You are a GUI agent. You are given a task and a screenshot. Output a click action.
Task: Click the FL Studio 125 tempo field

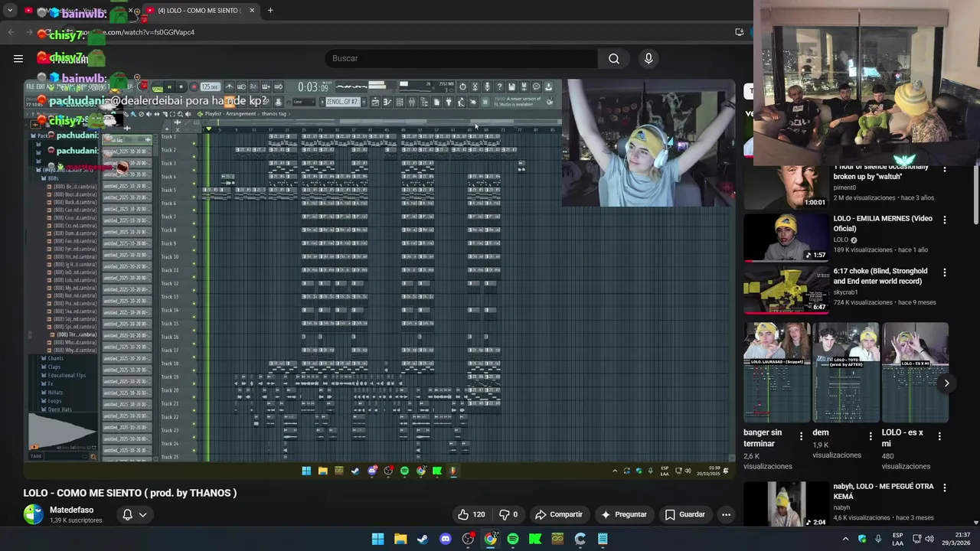pos(210,86)
